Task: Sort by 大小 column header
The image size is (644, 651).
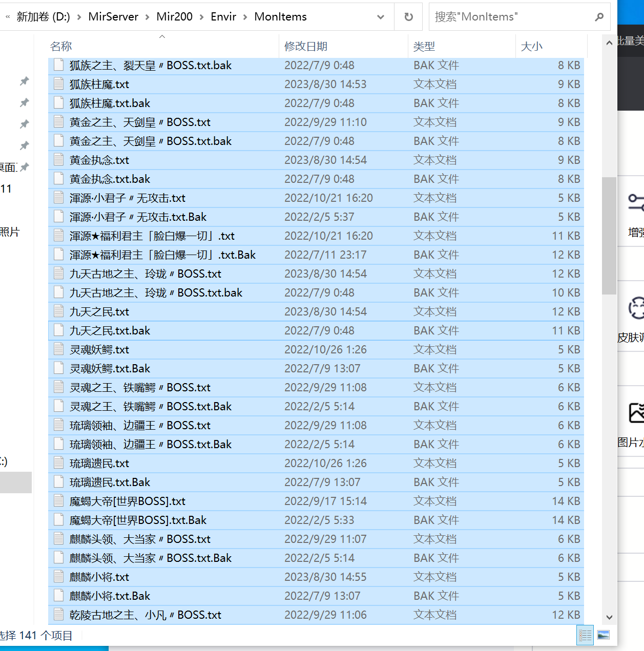Action: [x=551, y=46]
